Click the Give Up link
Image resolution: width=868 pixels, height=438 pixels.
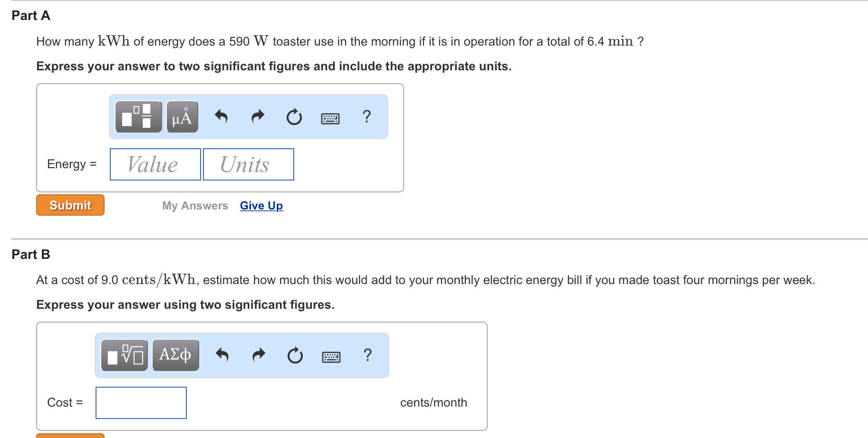click(x=260, y=205)
